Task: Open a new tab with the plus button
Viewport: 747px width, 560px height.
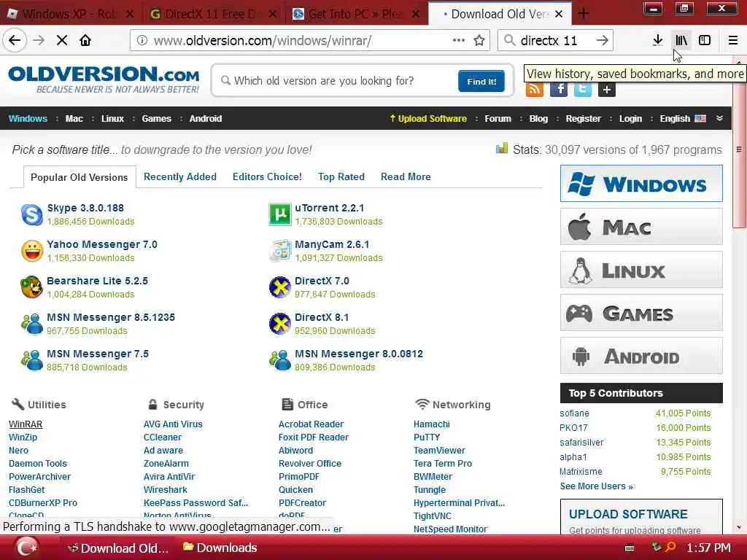Action: coord(583,13)
